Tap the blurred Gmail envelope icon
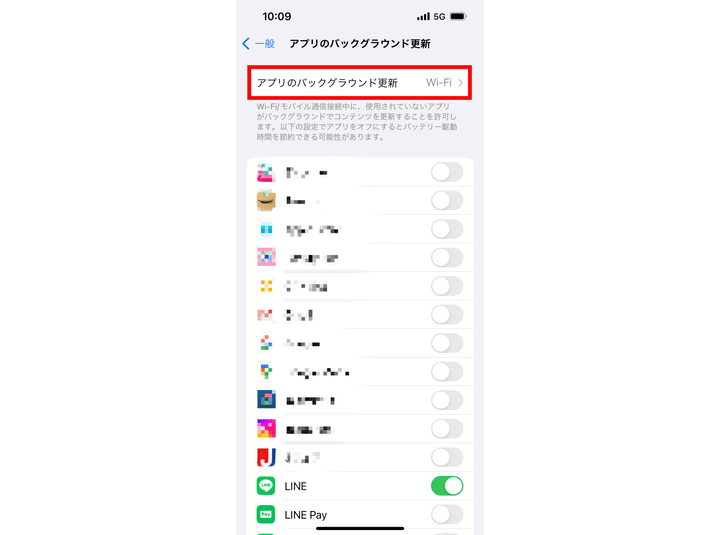The image size is (720, 535). tap(266, 315)
